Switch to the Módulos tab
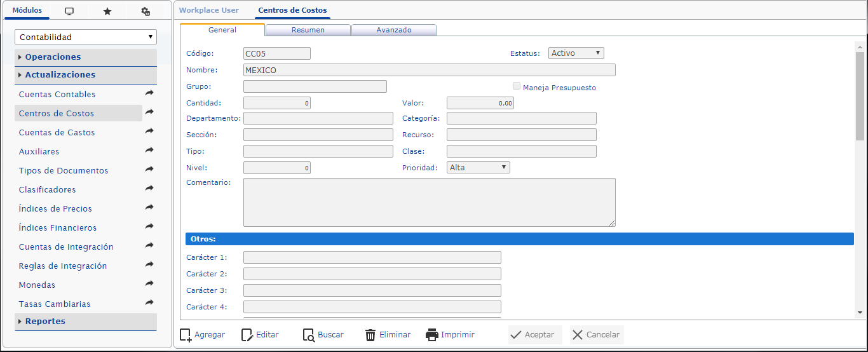 27,10
